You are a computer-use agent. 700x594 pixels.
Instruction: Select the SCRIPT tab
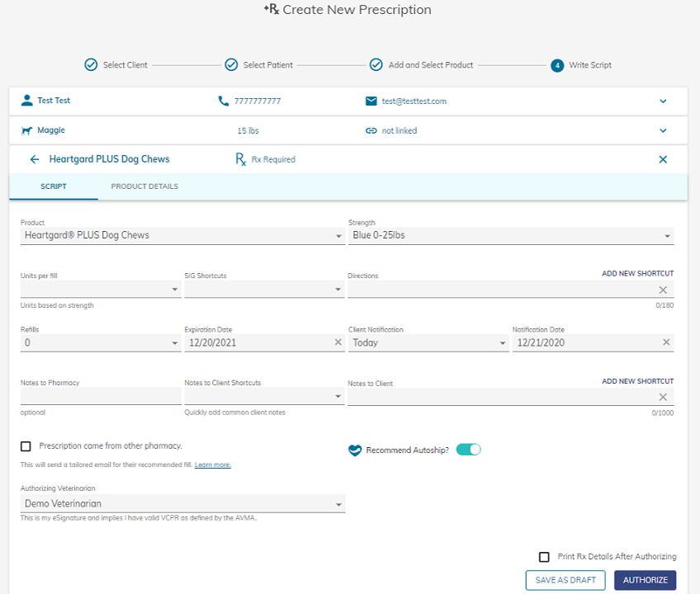(x=53, y=186)
